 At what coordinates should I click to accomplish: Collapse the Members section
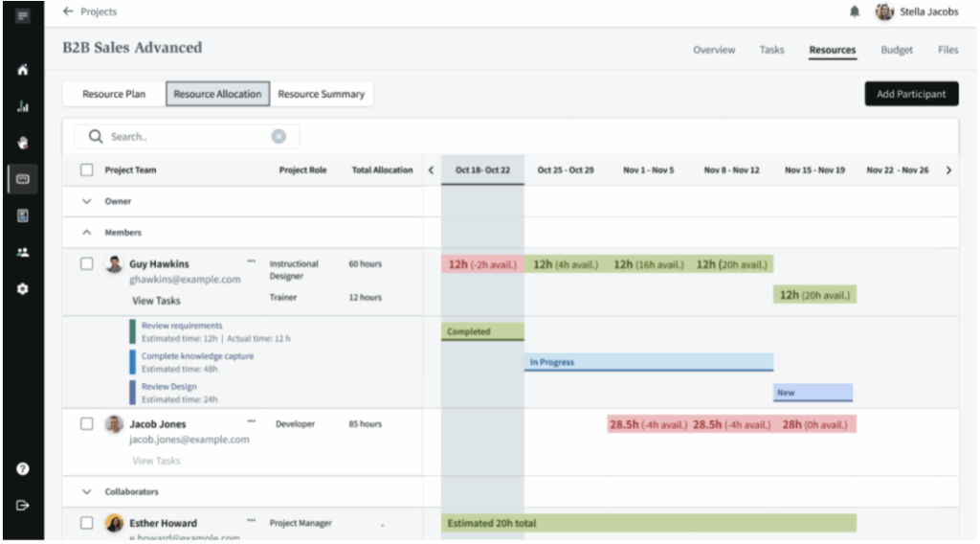click(87, 232)
